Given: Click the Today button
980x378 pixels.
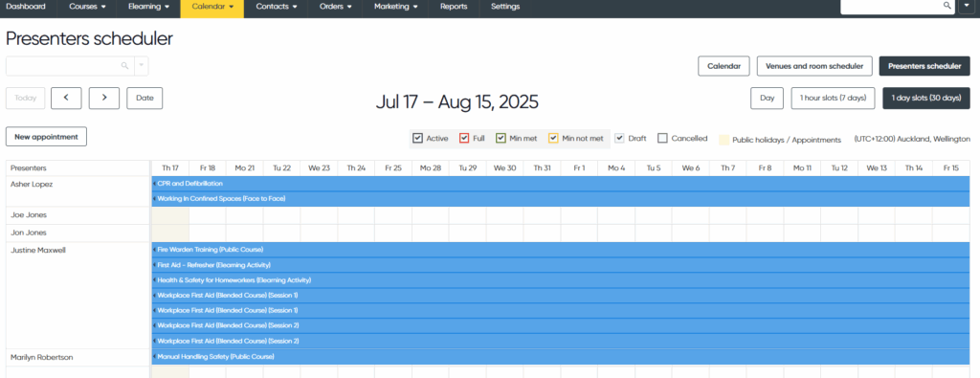Looking at the screenshot, I should (26, 99).
